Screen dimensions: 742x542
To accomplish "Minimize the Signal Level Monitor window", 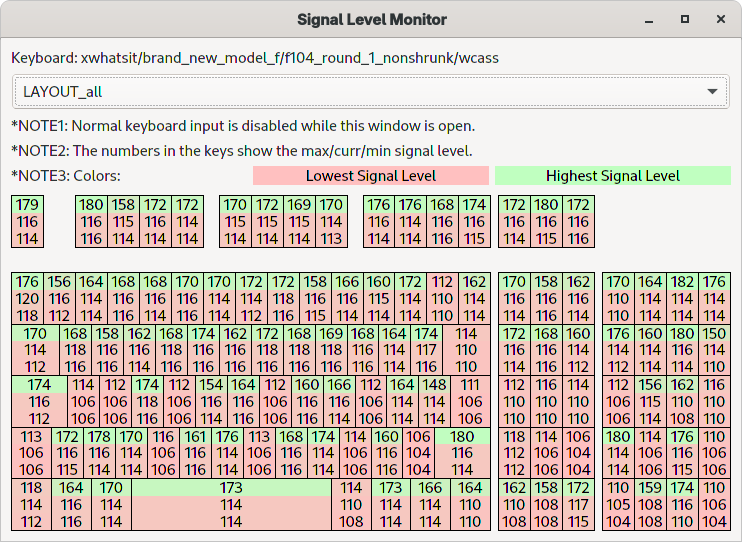I will pos(649,19).
